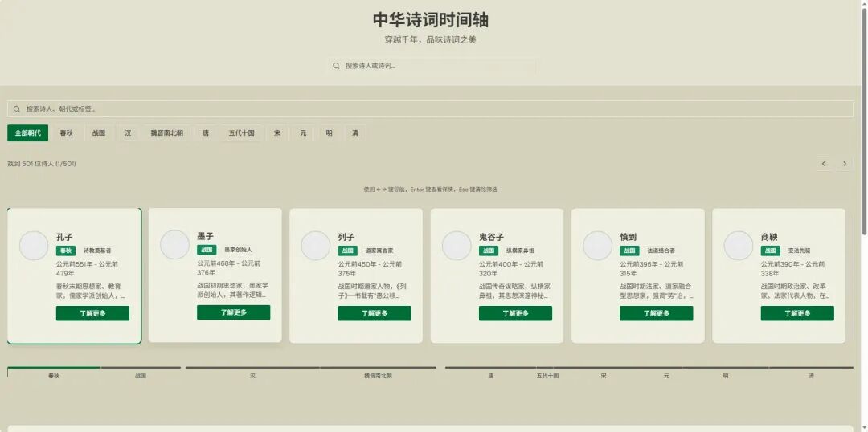The image size is (868, 432).
Task: Jump to 春秋 segment on the bottom timeline
Action: coord(54,373)
